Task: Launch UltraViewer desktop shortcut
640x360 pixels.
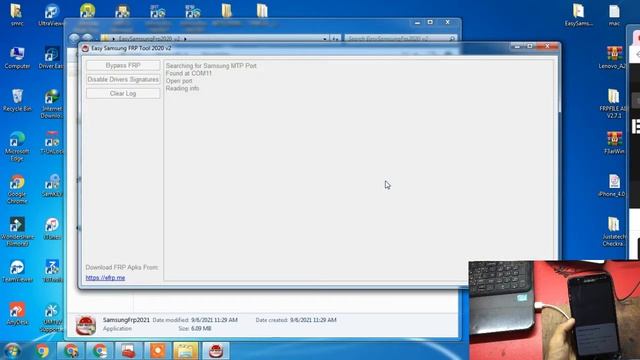Action: [51, 15]
